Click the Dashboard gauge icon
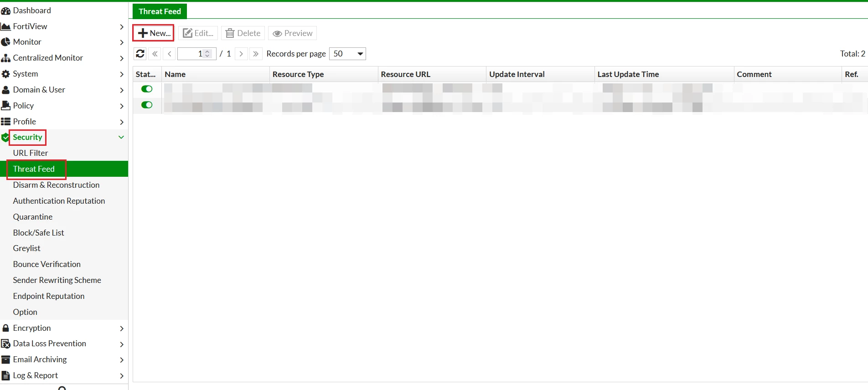 [x=5, y=10]
